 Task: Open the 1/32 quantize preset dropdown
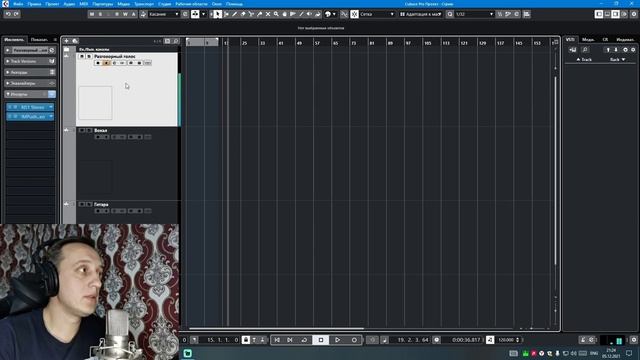tap(474, 14)
